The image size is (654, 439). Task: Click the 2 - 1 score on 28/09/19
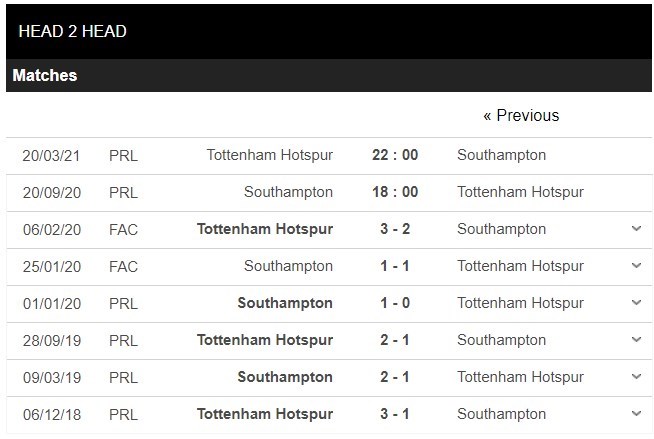tap(394, 340)
